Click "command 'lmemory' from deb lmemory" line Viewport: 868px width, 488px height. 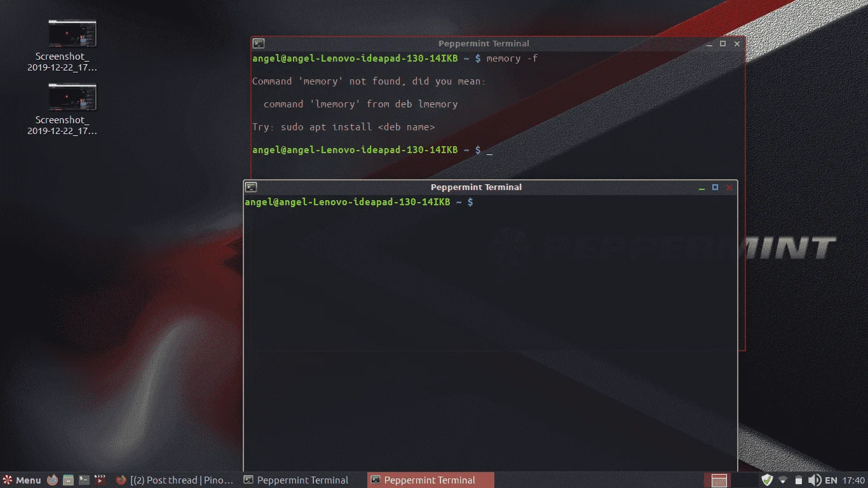(360, 104)
